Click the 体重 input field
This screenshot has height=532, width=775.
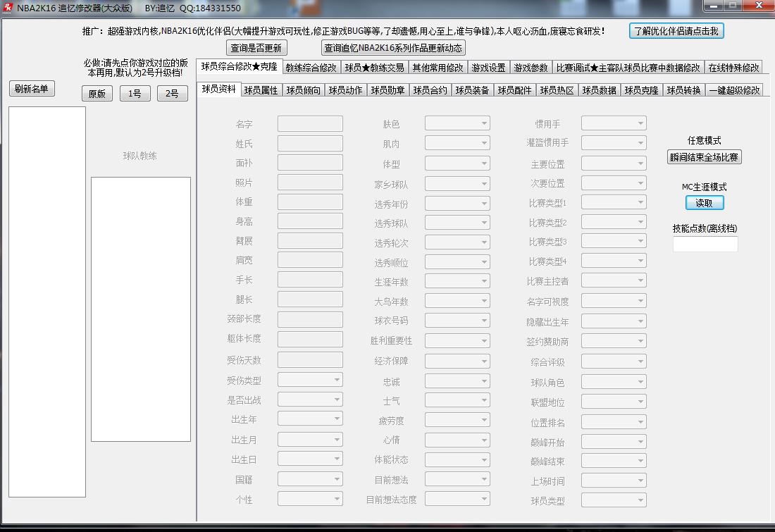(311, 202)
